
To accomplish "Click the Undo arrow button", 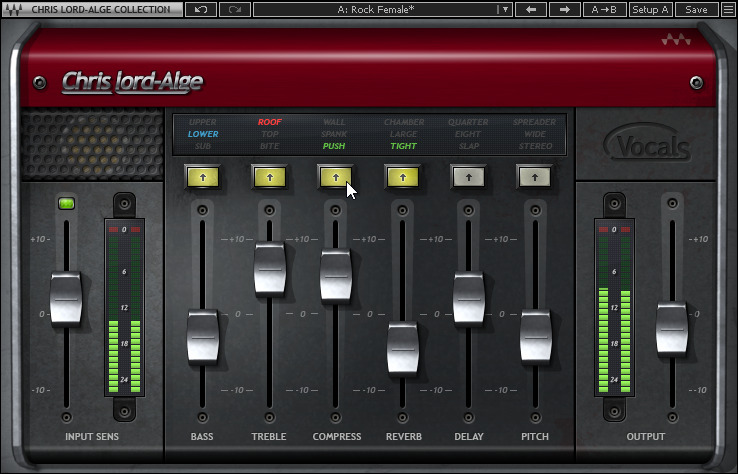I will [x=201, y=9].
